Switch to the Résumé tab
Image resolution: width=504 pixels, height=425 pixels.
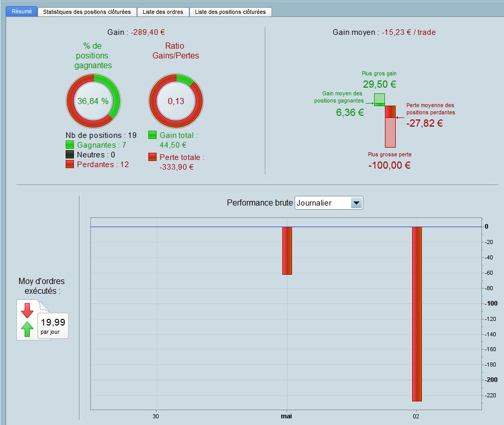(22, 12)
